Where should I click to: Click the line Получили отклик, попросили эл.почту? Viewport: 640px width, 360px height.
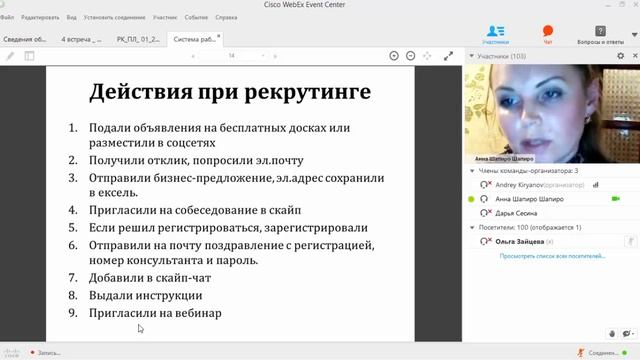(x=196, y=160)
